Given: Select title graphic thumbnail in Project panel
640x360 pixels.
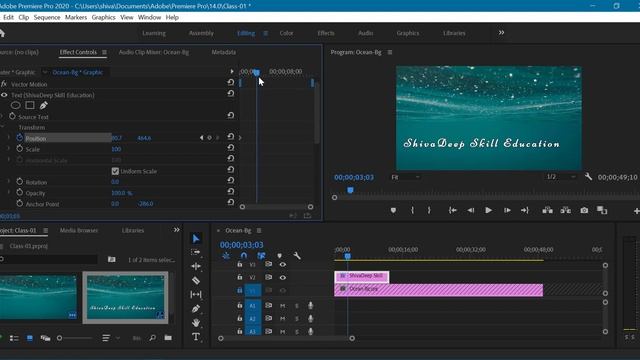Looking at the screenshot, I should [x=125, y=298].
